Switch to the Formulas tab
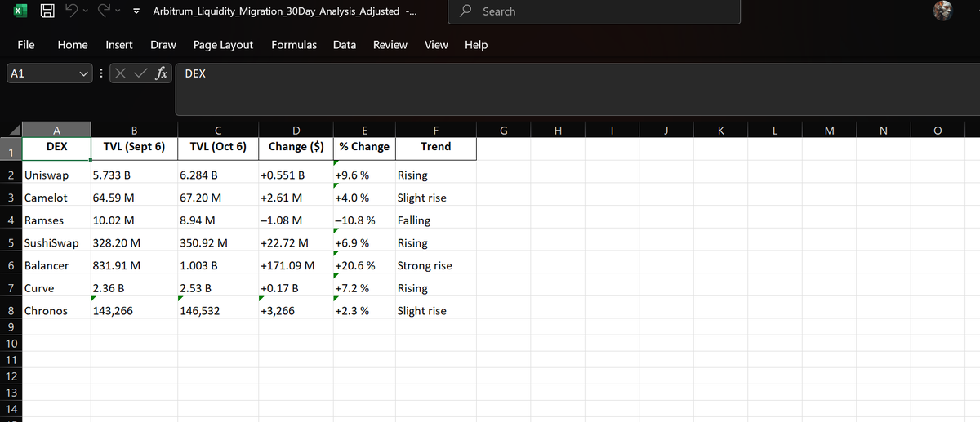 [294, 45]
